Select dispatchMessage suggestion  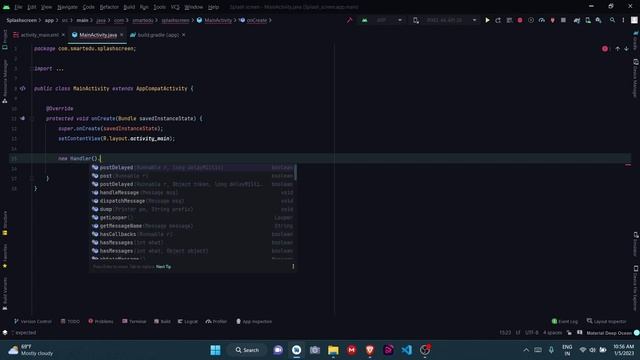(192, 201)
